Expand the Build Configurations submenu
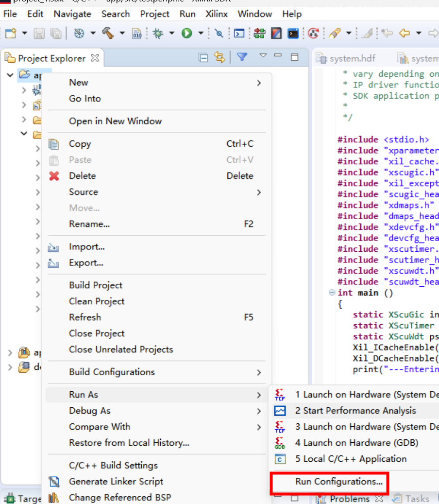This screenshot has width=439, height=504. tap(157, 372)
